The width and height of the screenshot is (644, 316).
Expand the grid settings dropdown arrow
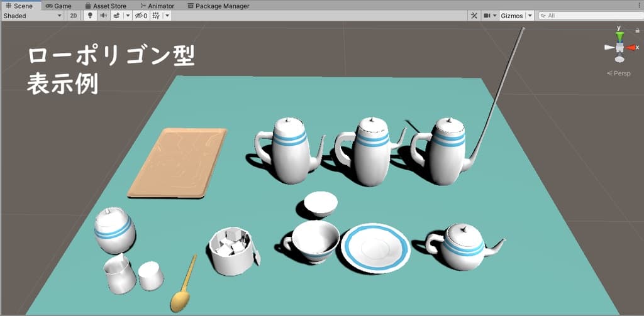(x=167, y=16)
